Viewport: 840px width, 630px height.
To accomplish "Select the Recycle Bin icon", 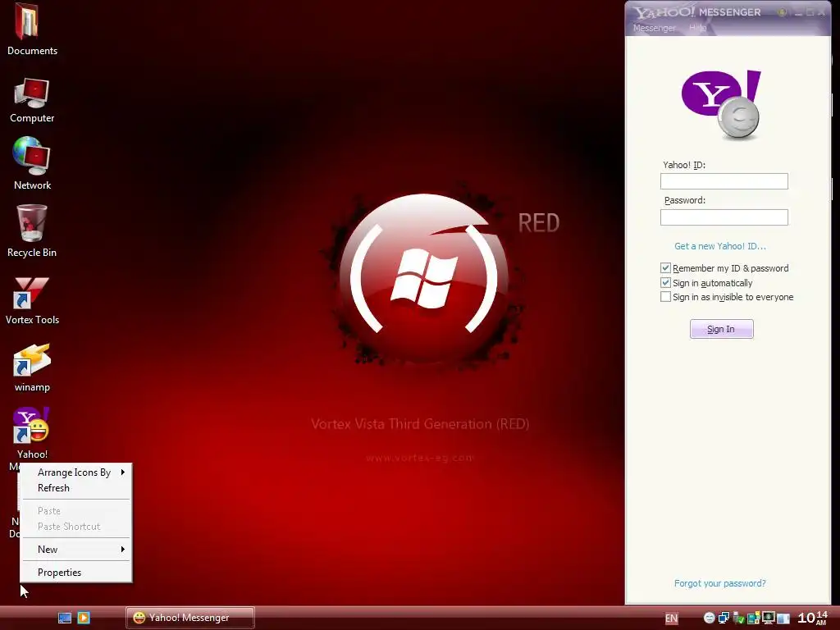I will [32, 231].
